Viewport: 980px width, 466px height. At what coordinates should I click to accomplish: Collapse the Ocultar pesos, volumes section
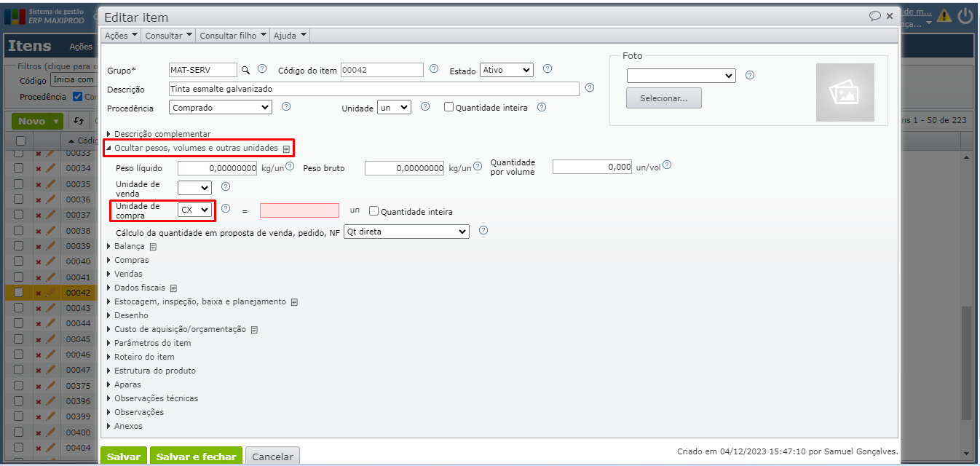tap(191, 148)
